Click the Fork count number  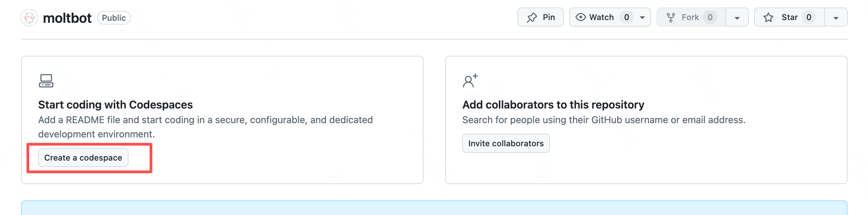click(710, 17)
